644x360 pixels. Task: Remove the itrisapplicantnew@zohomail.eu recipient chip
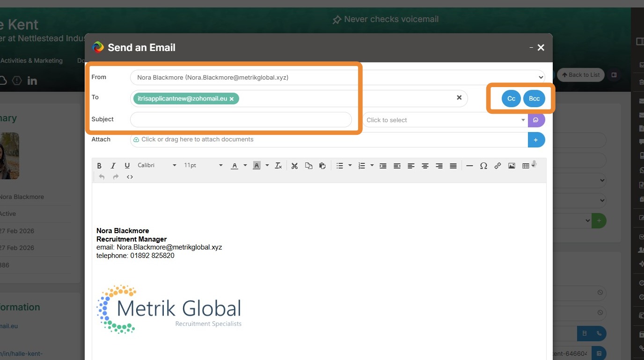coord(232,99)
